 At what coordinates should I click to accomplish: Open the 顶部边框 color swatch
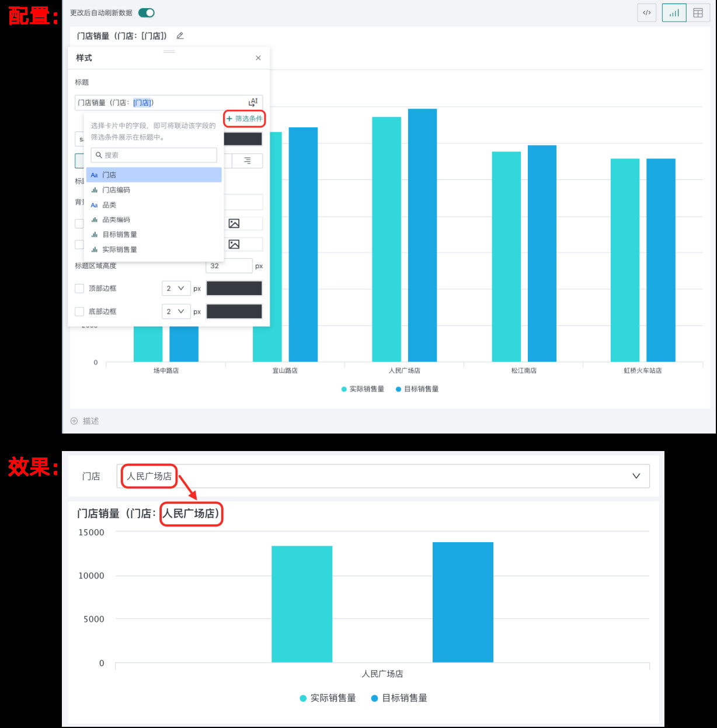click(234, 289)
